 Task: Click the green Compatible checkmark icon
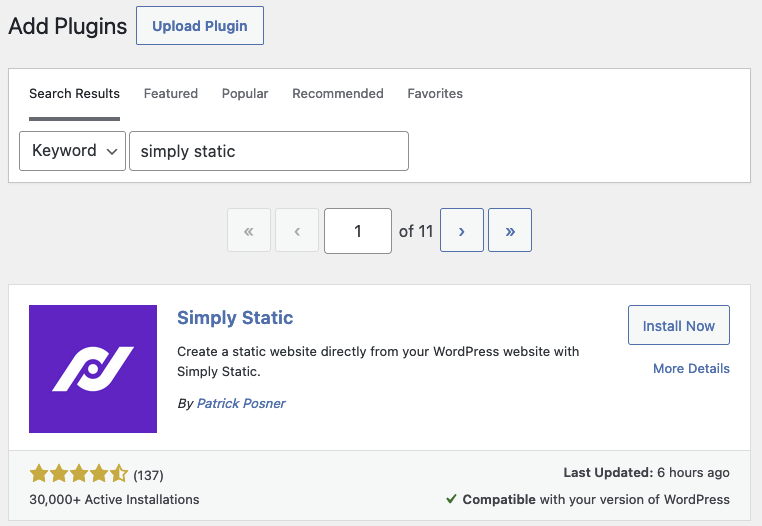[452, 499]
